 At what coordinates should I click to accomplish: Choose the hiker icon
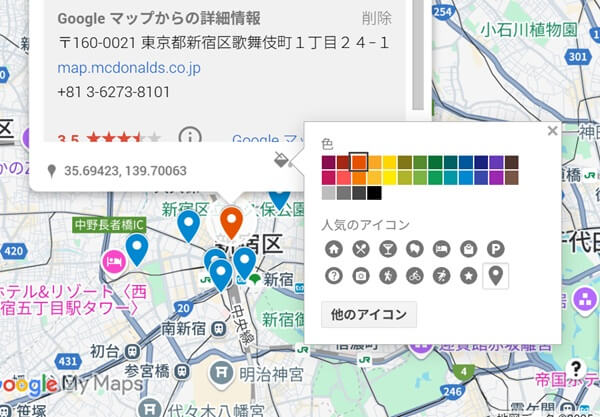pos(388,276)
